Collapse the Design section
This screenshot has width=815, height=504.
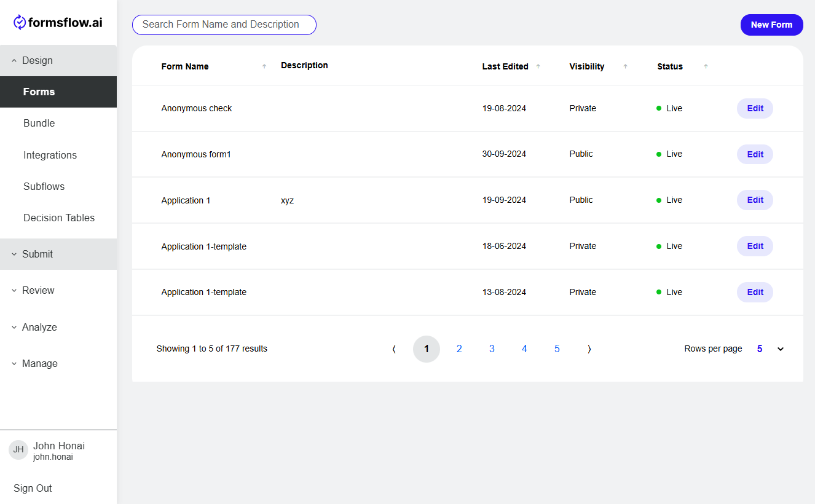tap(58, 60)
